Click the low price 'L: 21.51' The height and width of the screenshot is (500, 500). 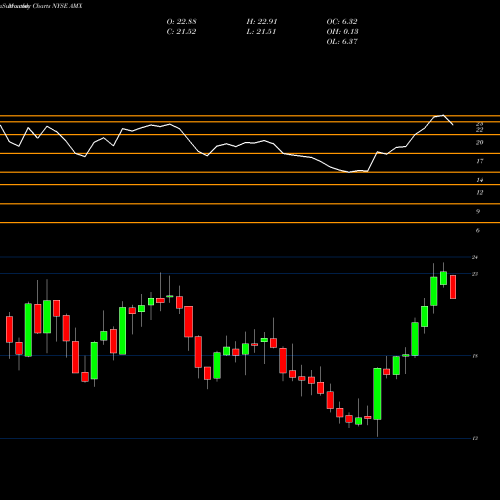261,32
